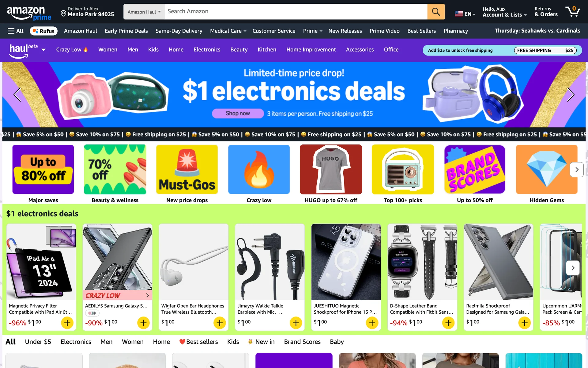The width and height of the screenshot is (588, 368).
Task: Open the shopping cart icon
Action: click(573, 12)
